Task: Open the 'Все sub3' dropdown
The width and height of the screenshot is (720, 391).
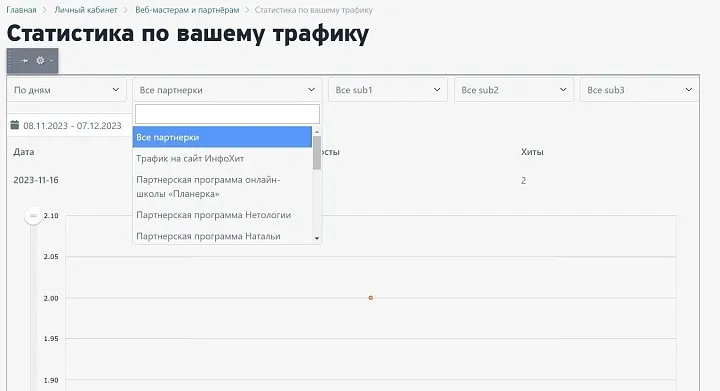Action: coord(639,90)
